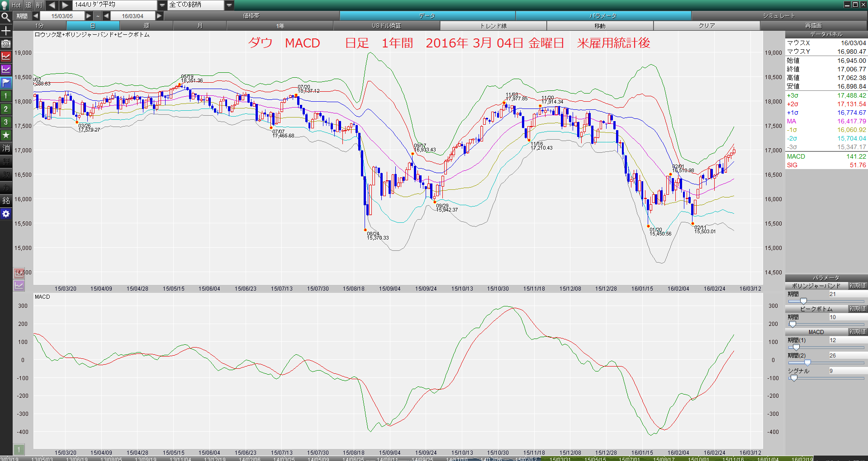This screenshot has width=868, height=461.
Task: Click the magnifier search icon
Action: click(x=6, y=17)
